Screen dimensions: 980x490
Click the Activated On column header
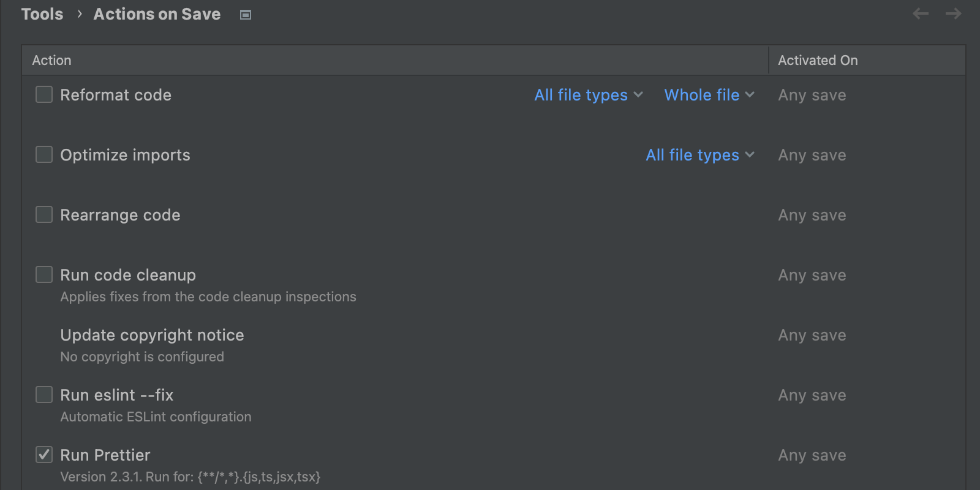818,60
